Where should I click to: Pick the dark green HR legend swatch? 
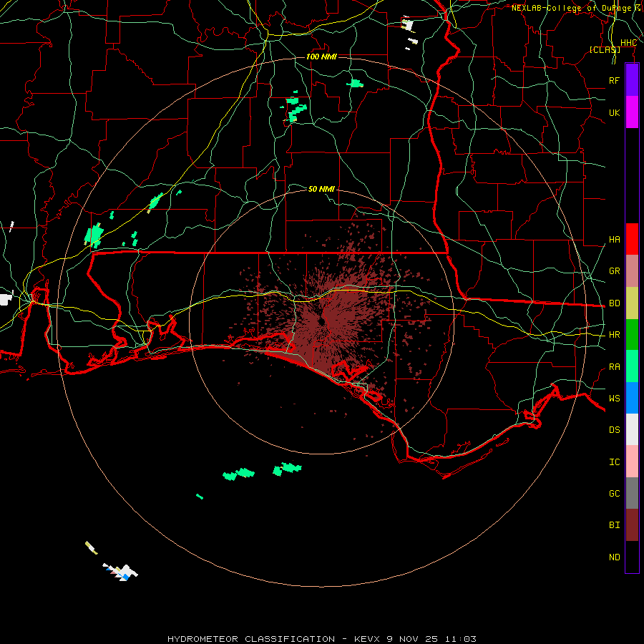tap(632, 335)
